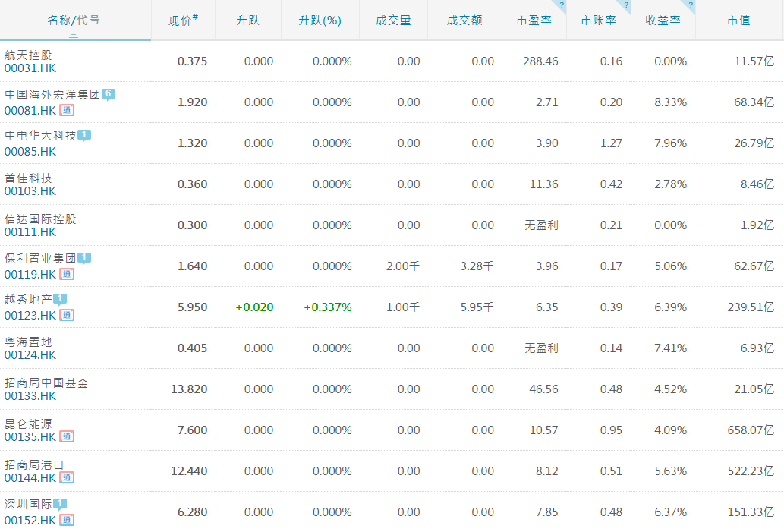Sort by 市盈率 column header
Image resolution: width=784 pixels, height=532 pixels.
pos(534,20)
